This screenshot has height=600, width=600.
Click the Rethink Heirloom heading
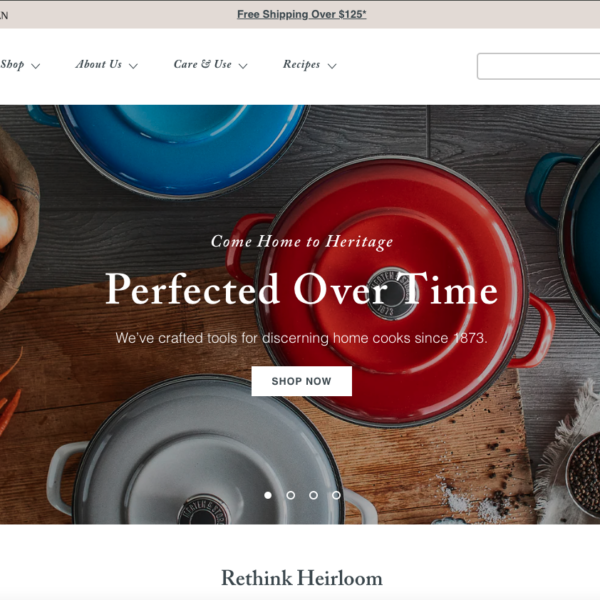click(x=302, y=578)
